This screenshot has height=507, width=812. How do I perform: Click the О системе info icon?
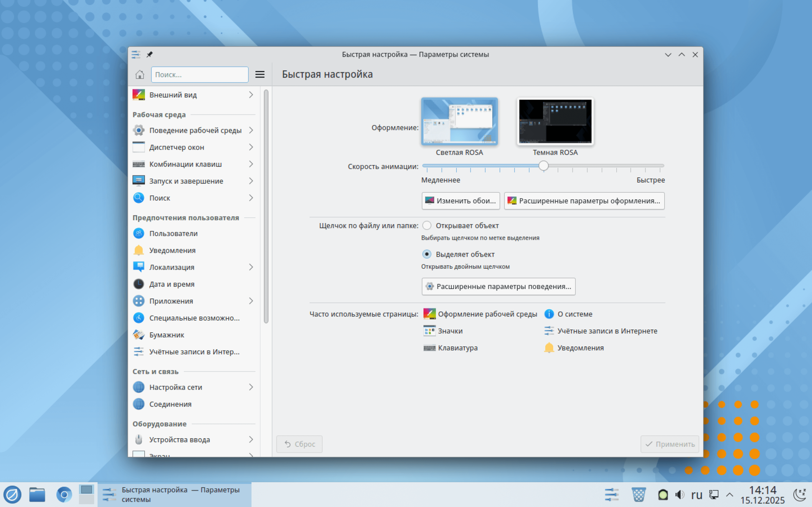[549, 314]
